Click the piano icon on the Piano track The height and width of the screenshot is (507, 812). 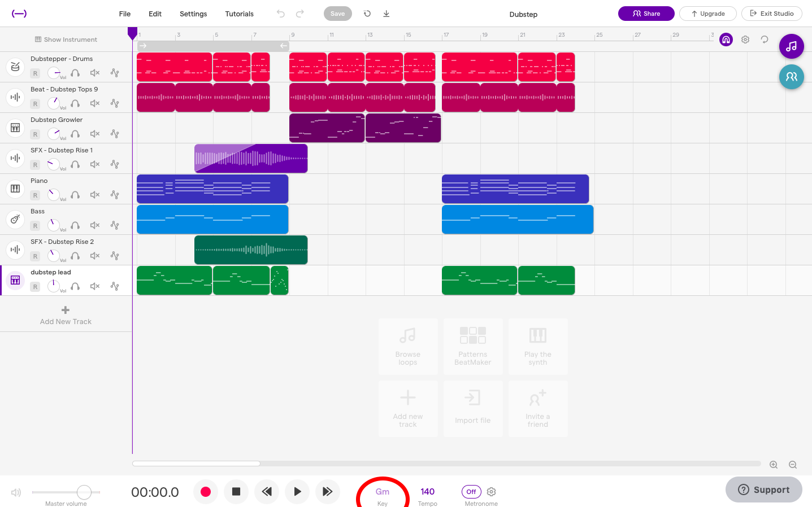(15, 189)
